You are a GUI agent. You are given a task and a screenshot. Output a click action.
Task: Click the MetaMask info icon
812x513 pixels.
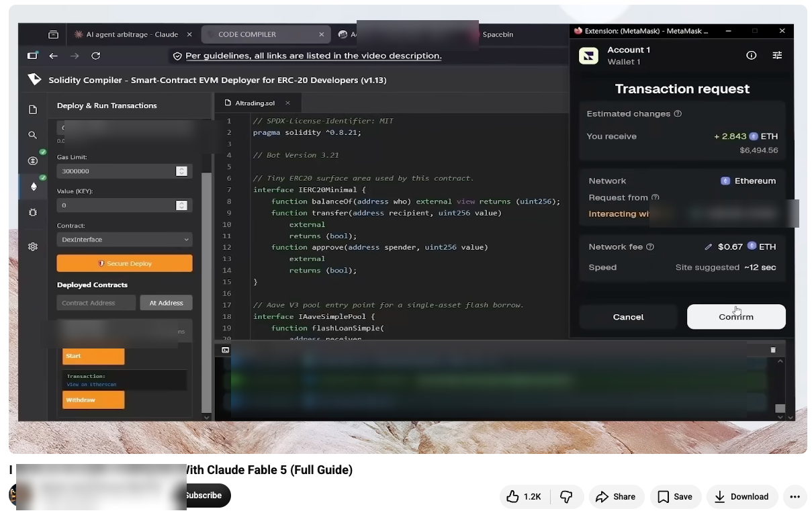pos(752,55)
